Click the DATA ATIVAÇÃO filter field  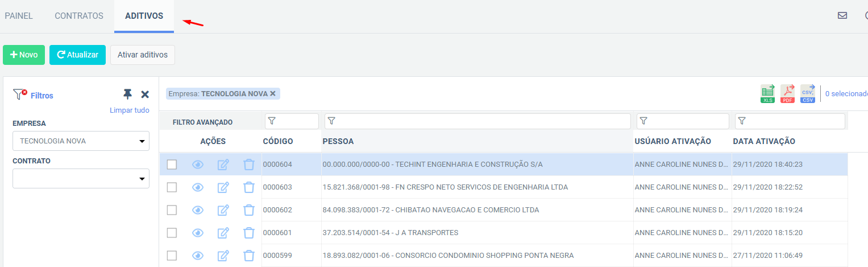tap(790, 121)
